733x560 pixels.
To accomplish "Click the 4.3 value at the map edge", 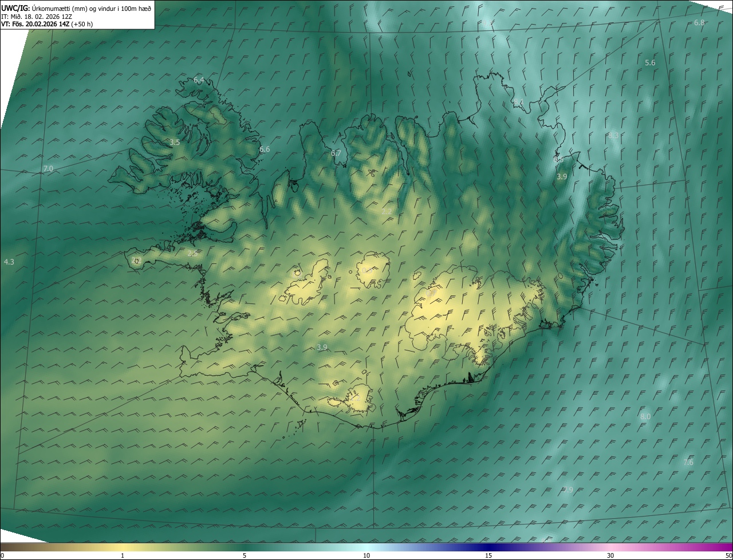I will pos(9,262).
